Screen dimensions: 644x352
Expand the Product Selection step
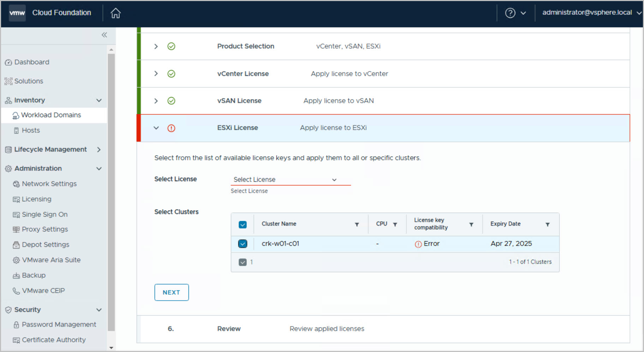tap(156, 47)
